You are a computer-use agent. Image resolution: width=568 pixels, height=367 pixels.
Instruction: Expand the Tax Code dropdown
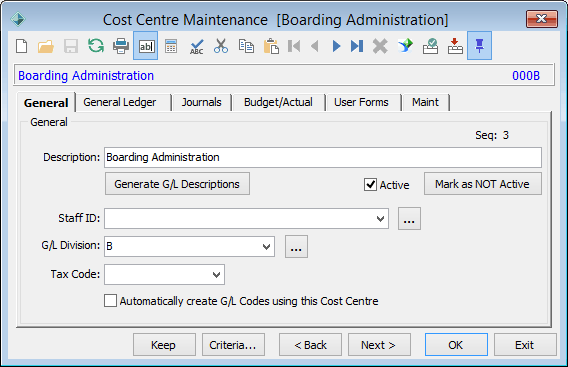pyautogui.click(x=216, y=275)
